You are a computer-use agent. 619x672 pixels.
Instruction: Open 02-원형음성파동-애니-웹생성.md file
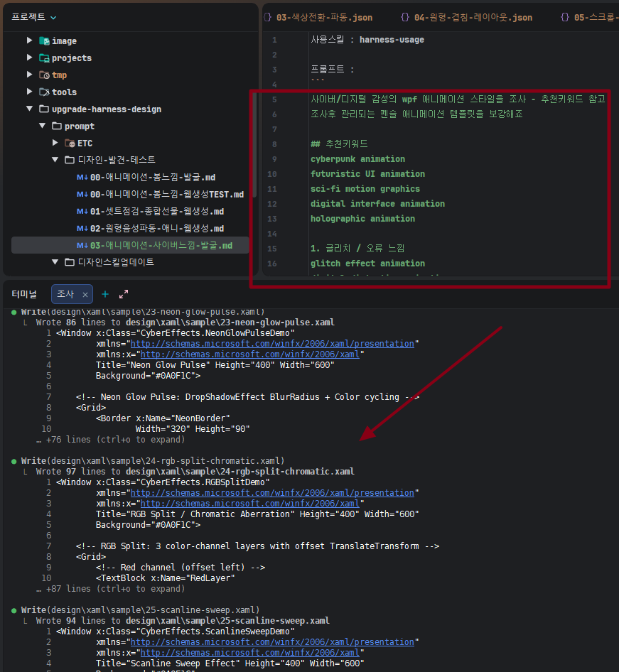click(157, 229)
